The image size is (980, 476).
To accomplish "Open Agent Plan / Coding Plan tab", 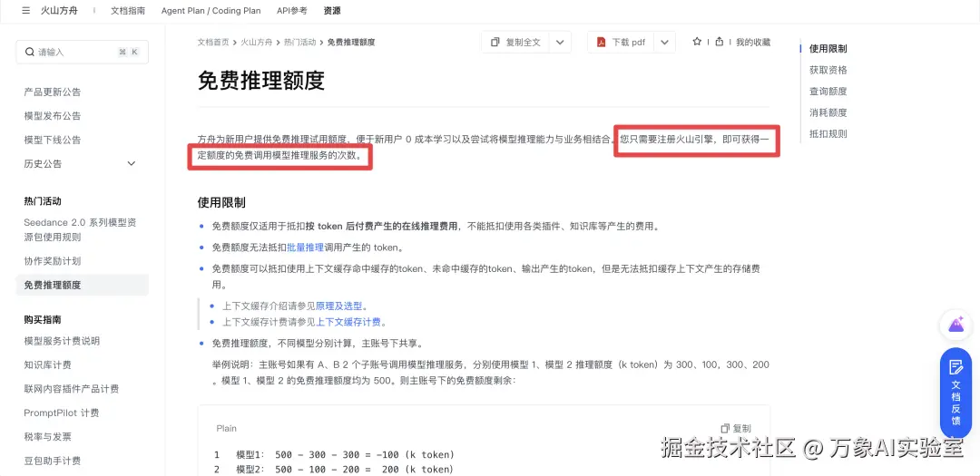I will pos(211,11).
